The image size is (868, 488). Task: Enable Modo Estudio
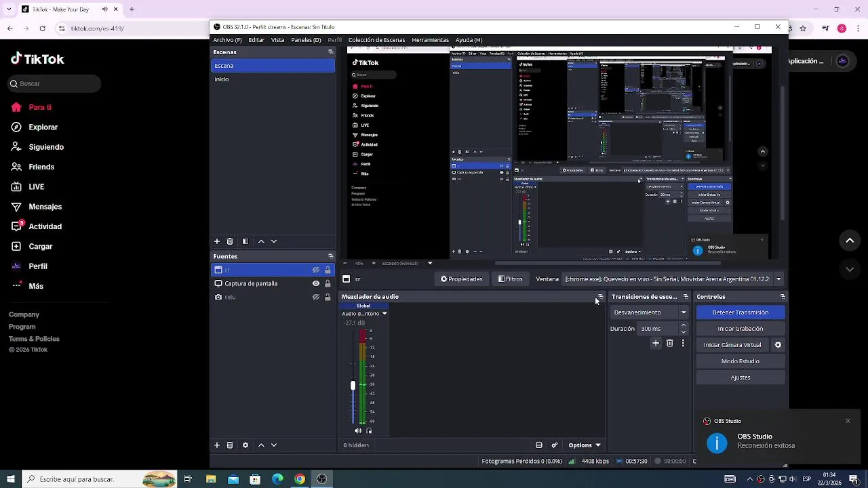(741, 361)
